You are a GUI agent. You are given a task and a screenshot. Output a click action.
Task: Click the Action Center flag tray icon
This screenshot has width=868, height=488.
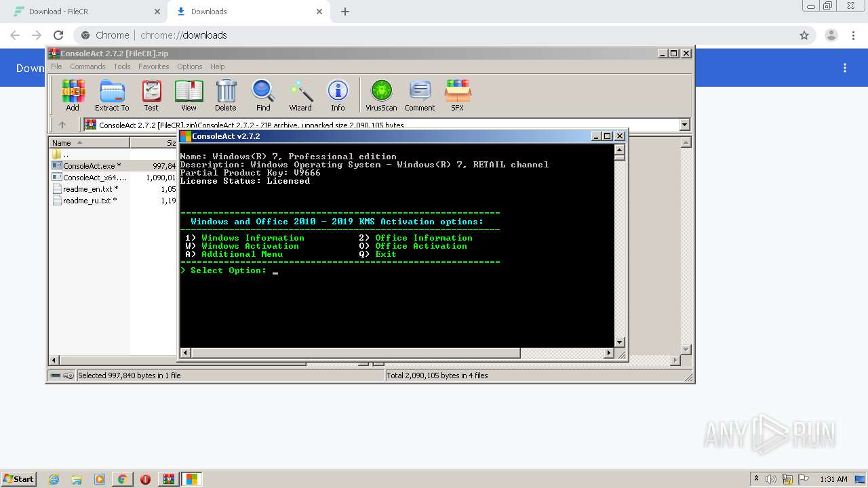804,479
